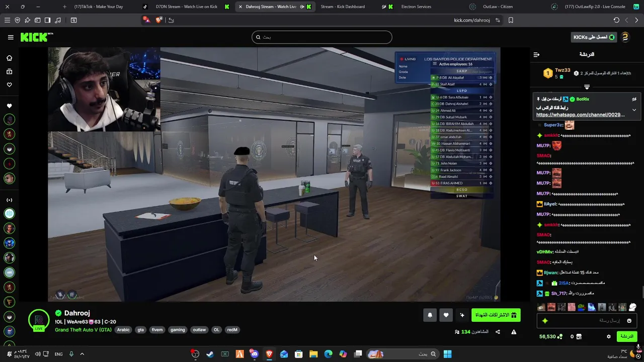The height and width of the screenshot is (362, 644).
Task: Follow Dahrooj with heart button
Action: point(446,315)
